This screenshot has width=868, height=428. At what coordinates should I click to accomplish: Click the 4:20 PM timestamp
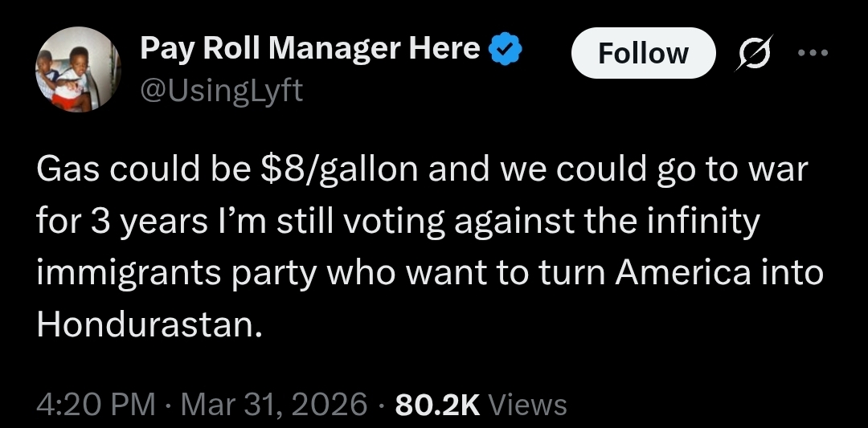[x=96, y=404]
